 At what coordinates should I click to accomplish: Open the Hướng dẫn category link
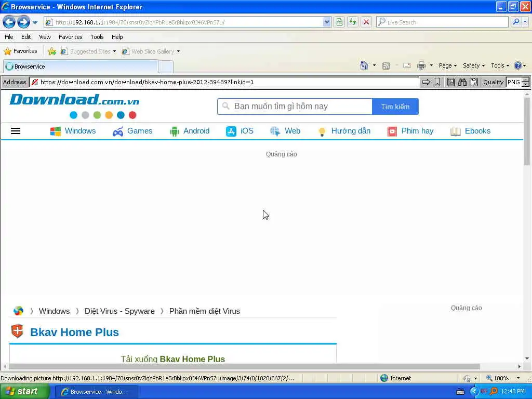(x=344, y=131)
